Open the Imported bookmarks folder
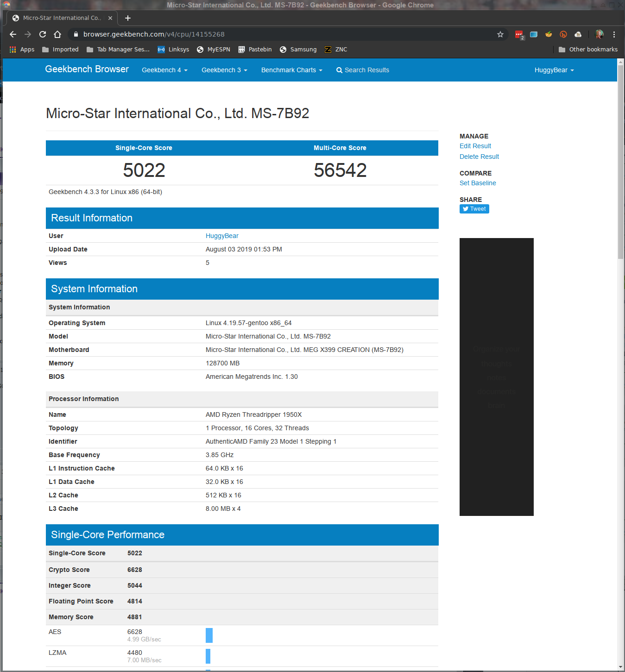 tap(60, 50)
